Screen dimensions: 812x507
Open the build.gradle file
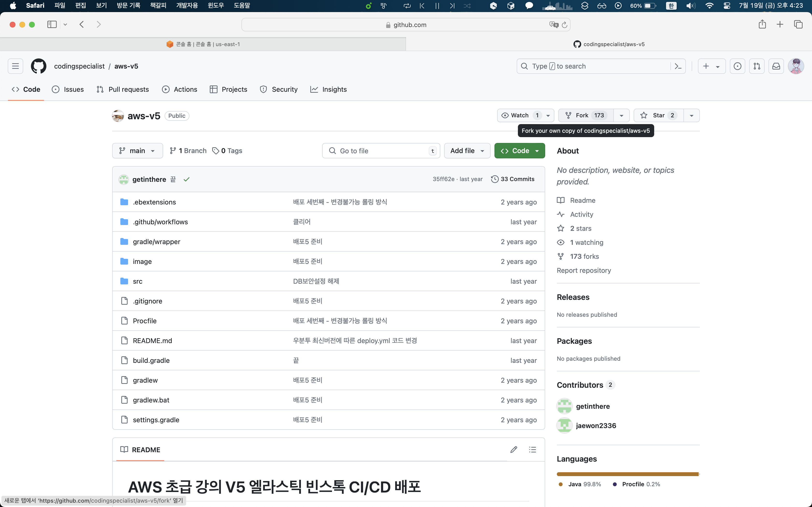[151, 360]
